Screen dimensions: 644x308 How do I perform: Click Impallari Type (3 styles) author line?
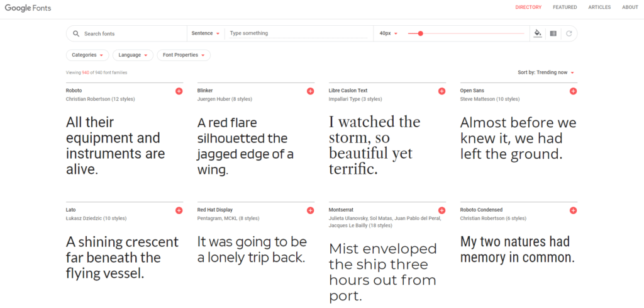coord(355,99)
